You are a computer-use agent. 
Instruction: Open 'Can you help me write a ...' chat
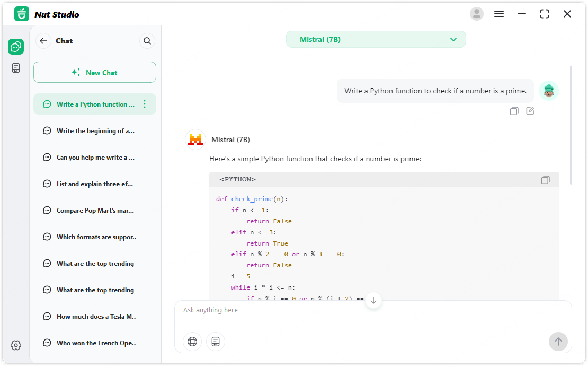click(95, 158)
